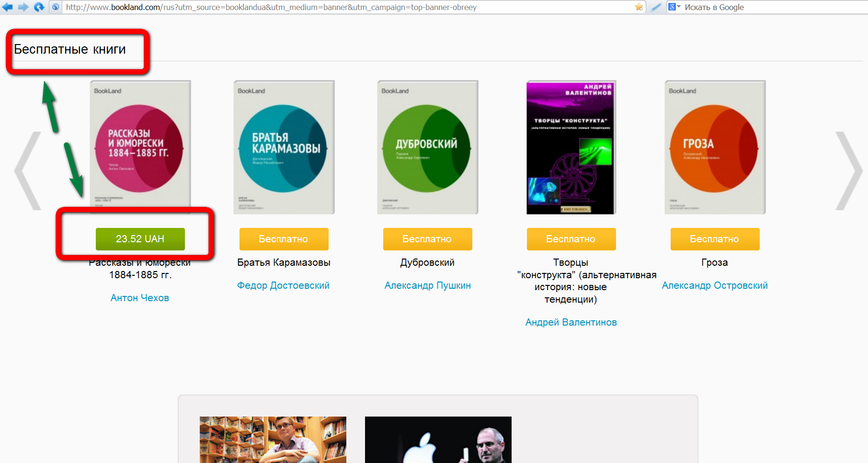Click the browser forward arrow
This screenshot has height=463, width=868.
(23, 7)
